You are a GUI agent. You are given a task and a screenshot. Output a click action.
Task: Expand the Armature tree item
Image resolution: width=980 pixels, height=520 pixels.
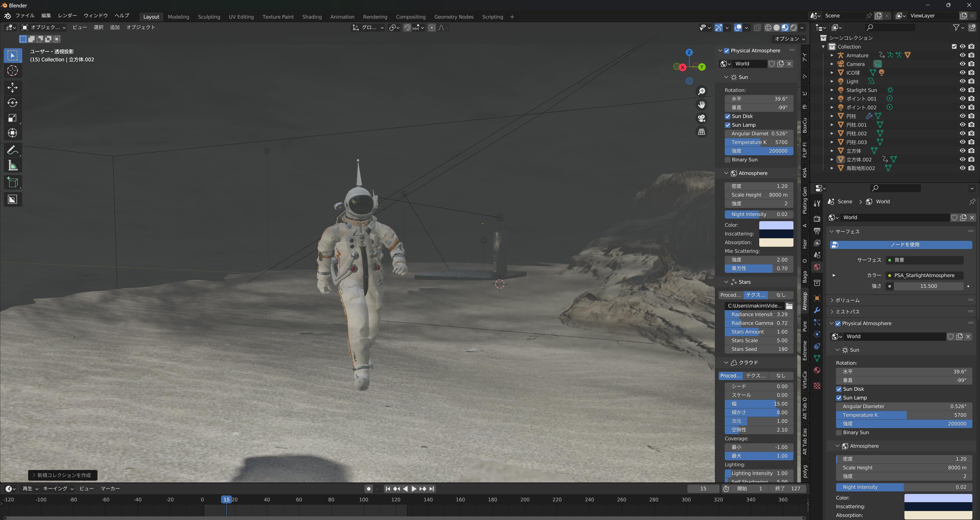(x=832, y=55)
